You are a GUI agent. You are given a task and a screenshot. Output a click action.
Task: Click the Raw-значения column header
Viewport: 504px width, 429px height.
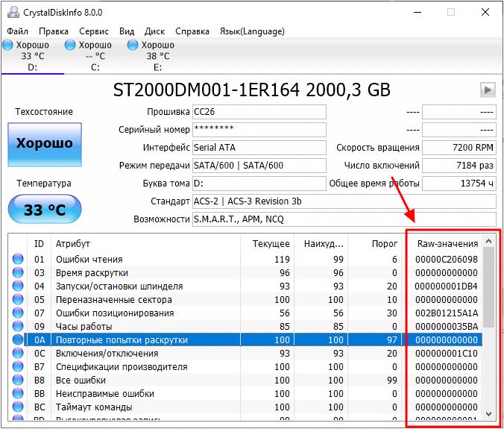(x=443, y=244)
